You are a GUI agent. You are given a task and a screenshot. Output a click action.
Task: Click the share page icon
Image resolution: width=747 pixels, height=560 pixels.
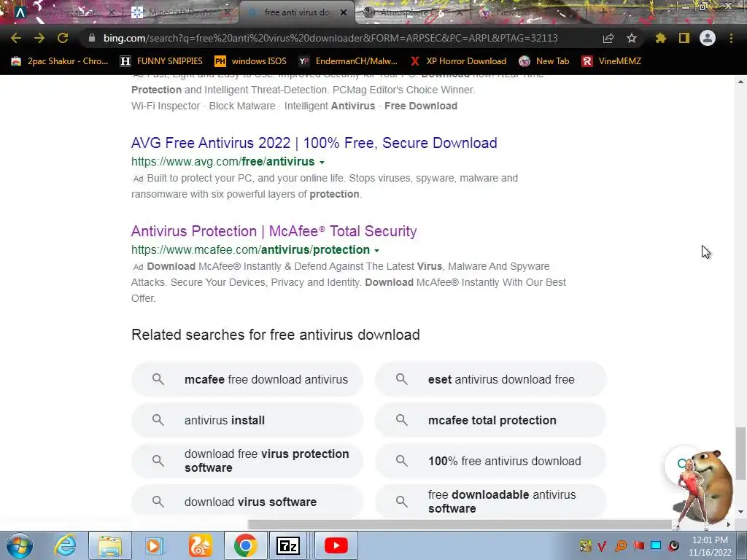[608, 38]
